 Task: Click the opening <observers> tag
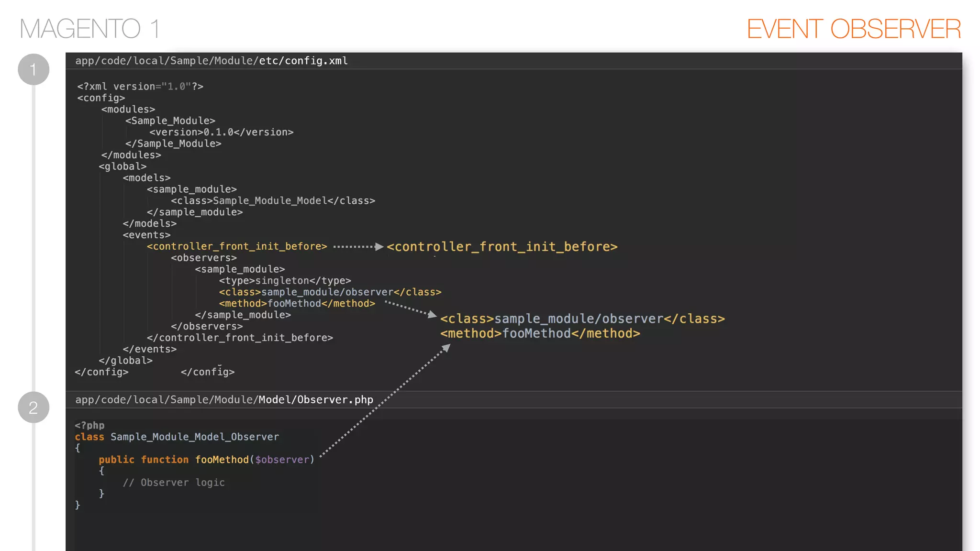204,258
